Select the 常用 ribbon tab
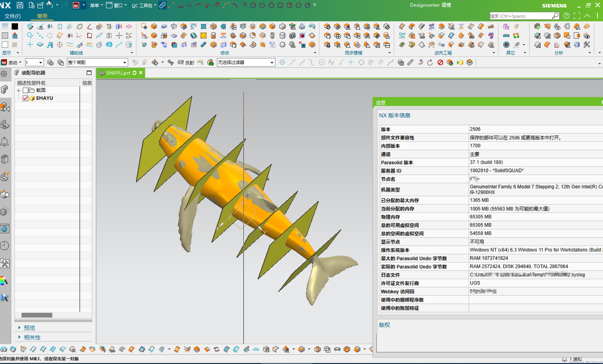This screenshot has width=603, height=364. (42, 16)
